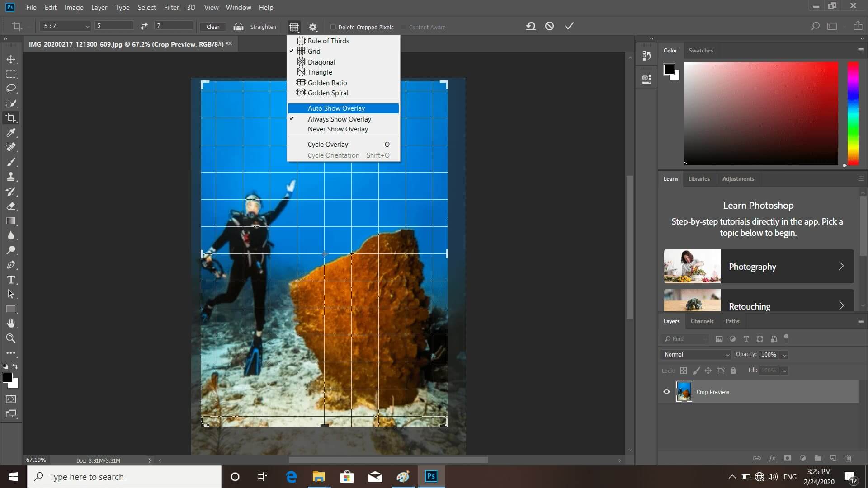This screenshot has width=868, height=488.
Task: Select the Pen tool
Action: click(11, 265)
